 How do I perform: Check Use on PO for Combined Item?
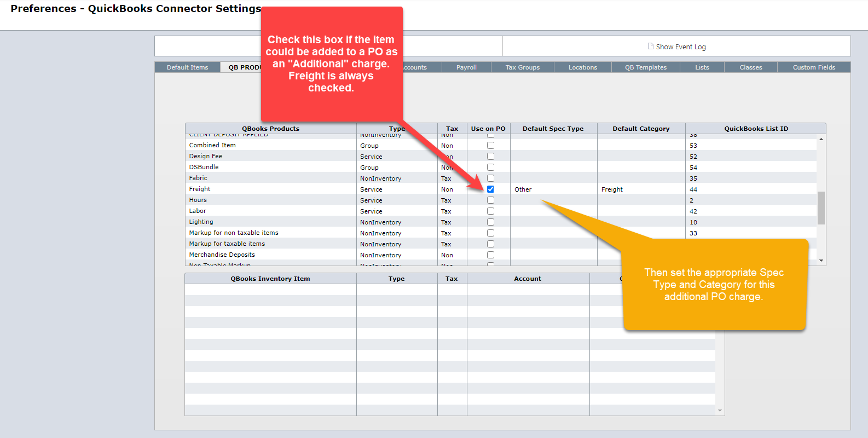click(490, 145)
